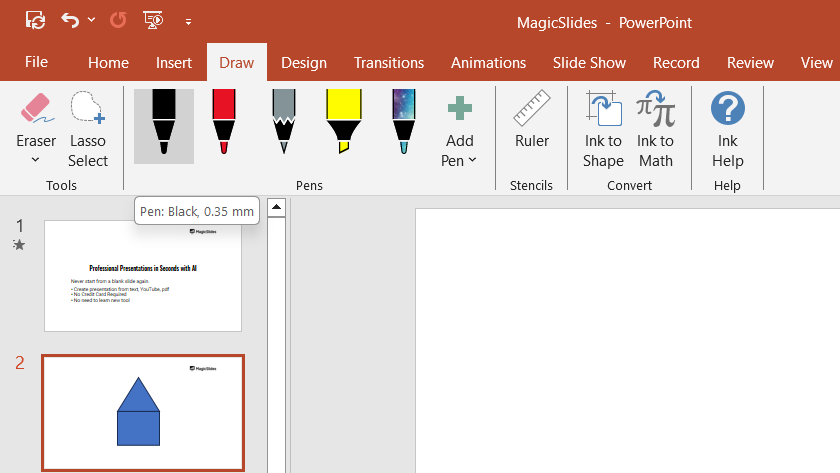
Task: Select the galaxy pen
Action: [x=403, y=125]
